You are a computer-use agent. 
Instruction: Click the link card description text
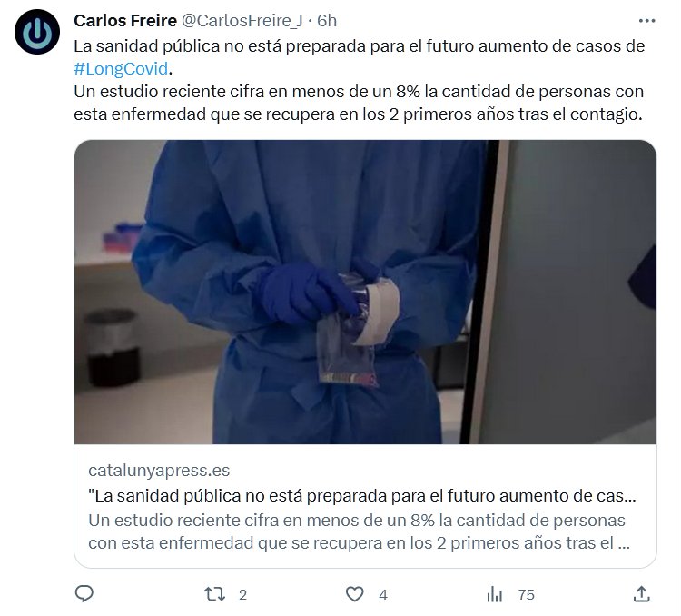(360, 532)
